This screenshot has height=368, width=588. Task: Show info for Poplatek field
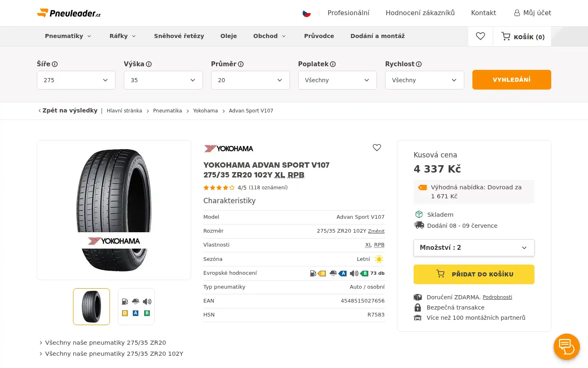(333, 64)
